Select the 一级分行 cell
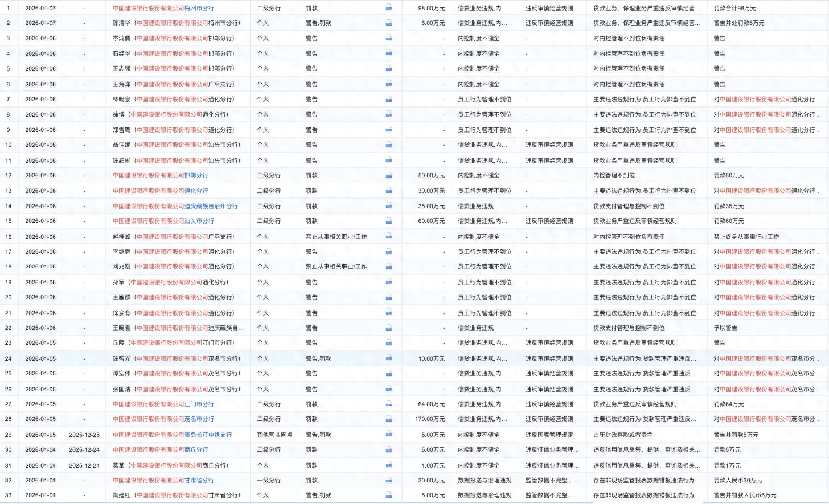 [x=269, y=480]
